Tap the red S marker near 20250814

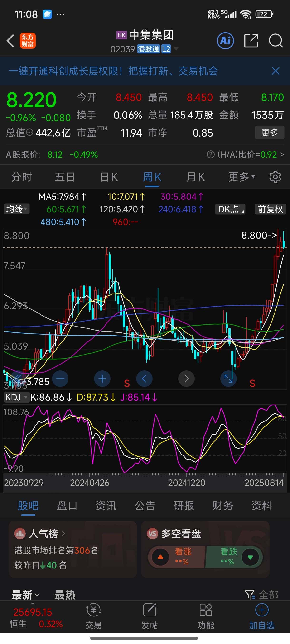252,383
